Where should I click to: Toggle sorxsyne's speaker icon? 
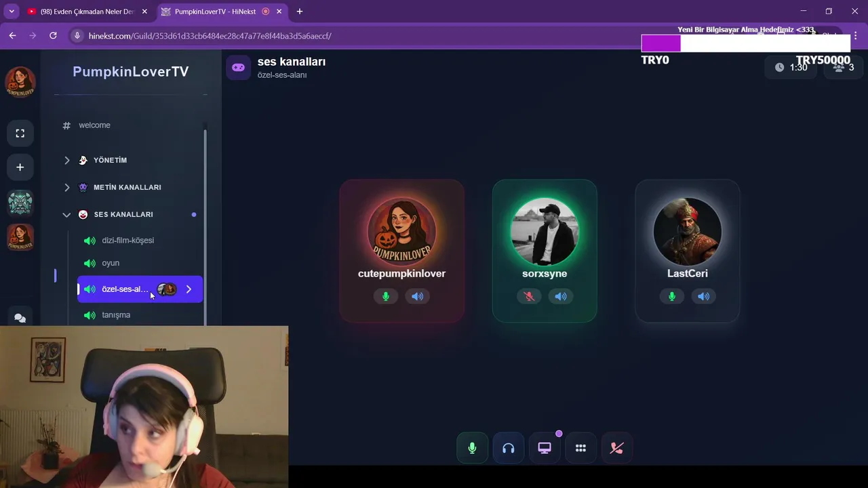pos(560,296)
